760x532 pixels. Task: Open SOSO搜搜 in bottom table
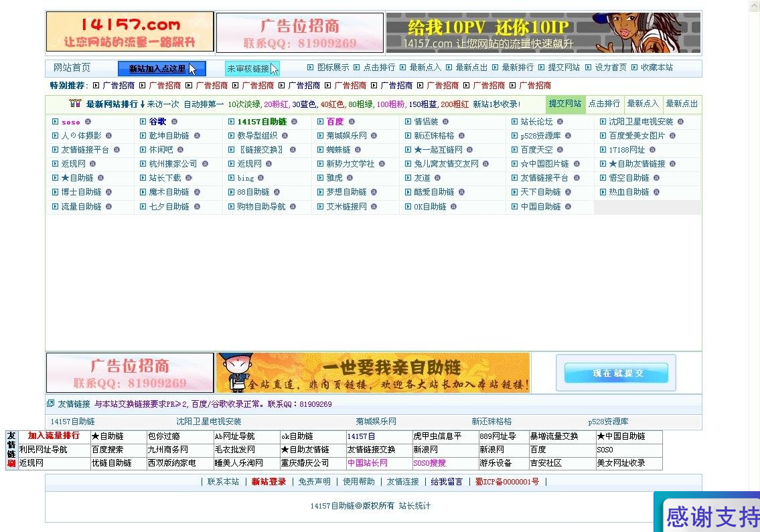coord(429,462)
